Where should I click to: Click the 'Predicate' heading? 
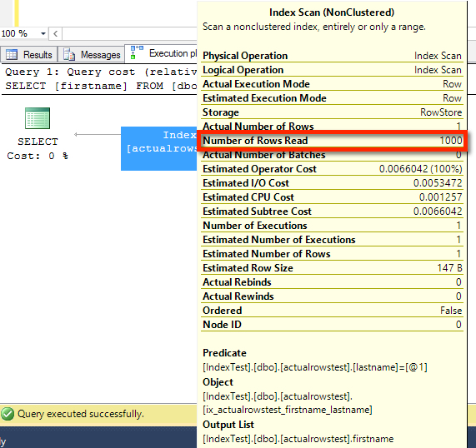(224, 353)
